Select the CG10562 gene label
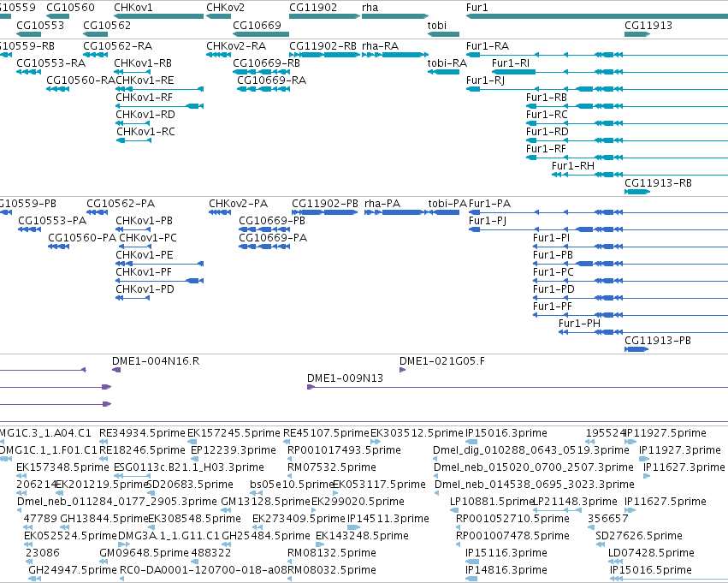The width and height of the screenshot is (728, 583). point(107,25)
